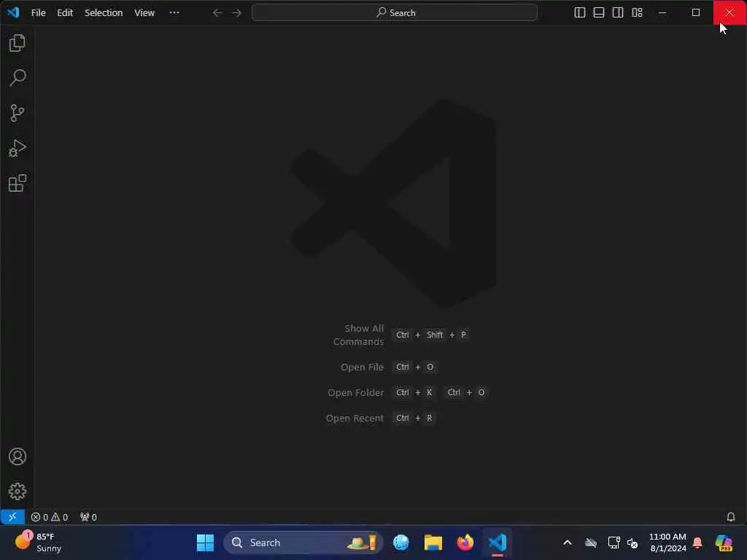Click the remote window indicator in status bar
The width and height of the screenshot is (747, 560).
pos(12,517)
